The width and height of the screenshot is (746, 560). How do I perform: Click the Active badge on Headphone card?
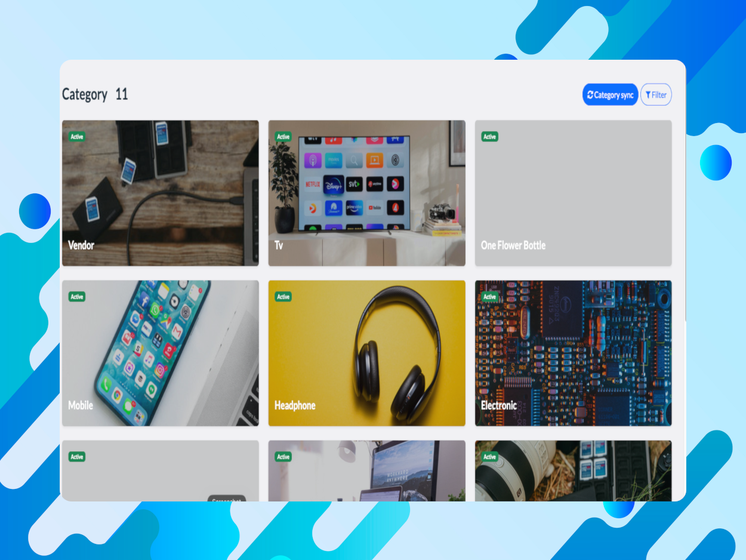pos(283,297)
